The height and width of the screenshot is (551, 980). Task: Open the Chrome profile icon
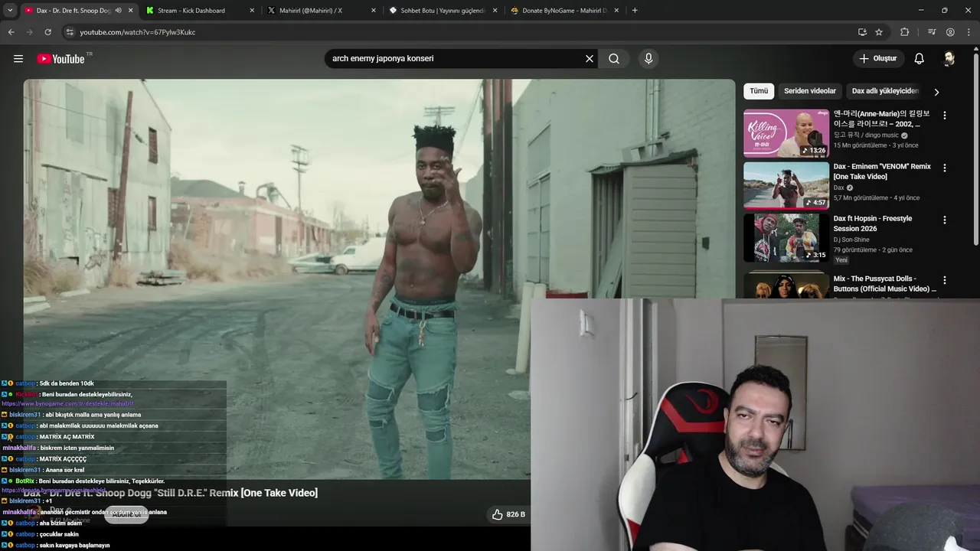[950, 32]
